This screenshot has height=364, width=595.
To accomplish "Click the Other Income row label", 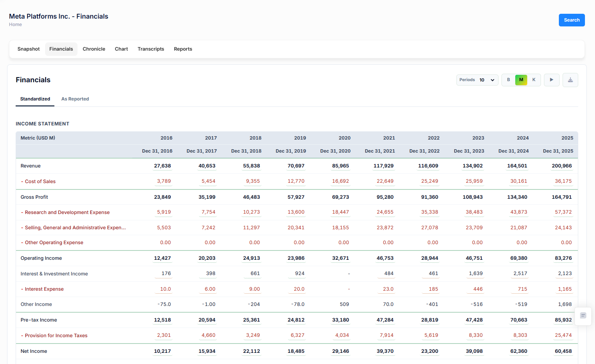I will 36,304.
